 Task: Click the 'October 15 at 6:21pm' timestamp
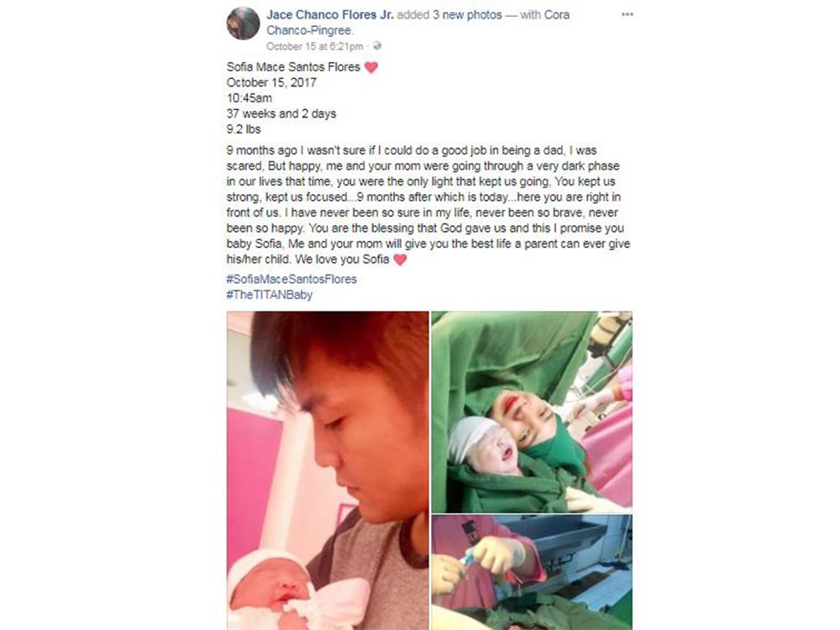pos(314,46)
